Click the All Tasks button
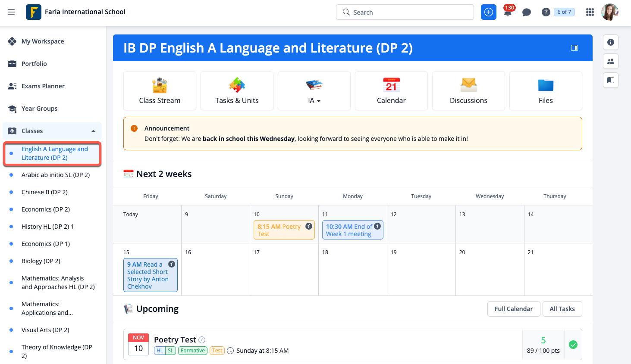 pyautogui.click(x=562, y=309)
